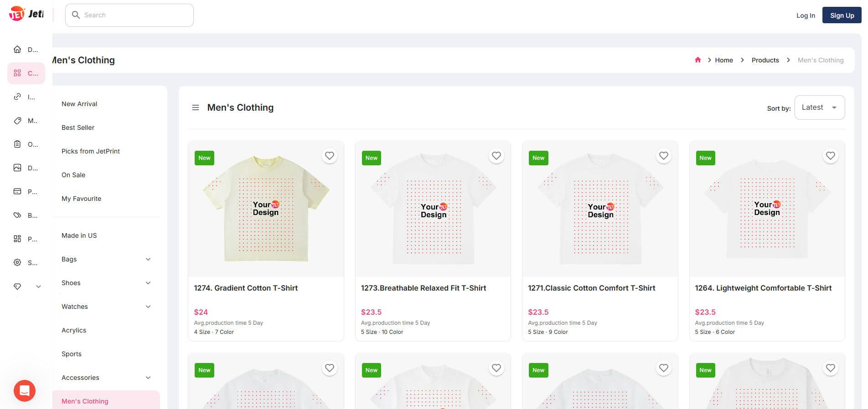Screen dimensions: 868x409
Task: Favorite fourth product heart in second row
Action: click(831, 368)
